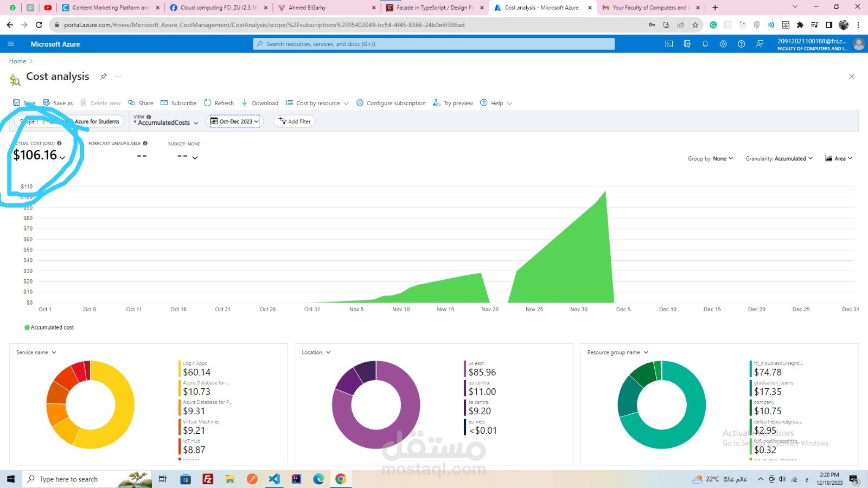
Task: Subscribe to this cost view
Action: coord(178,103)
